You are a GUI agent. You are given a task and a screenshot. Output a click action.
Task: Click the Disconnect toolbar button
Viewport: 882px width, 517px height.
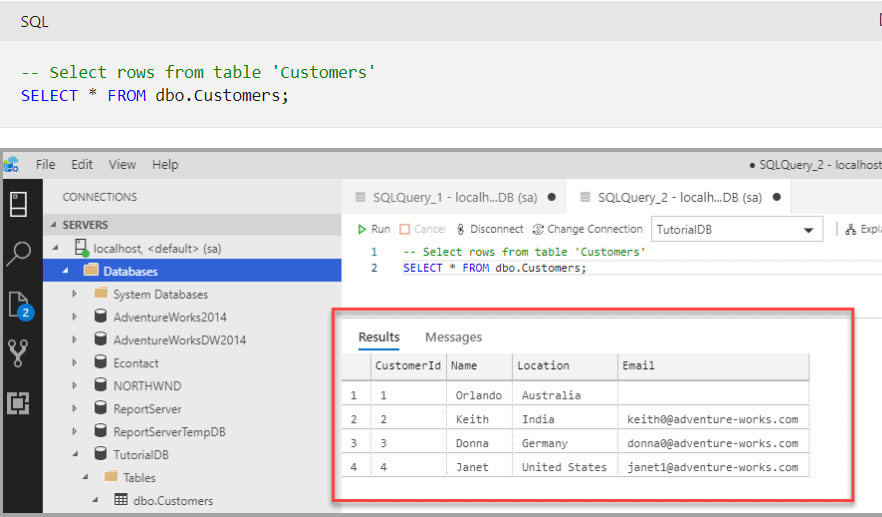489,229
